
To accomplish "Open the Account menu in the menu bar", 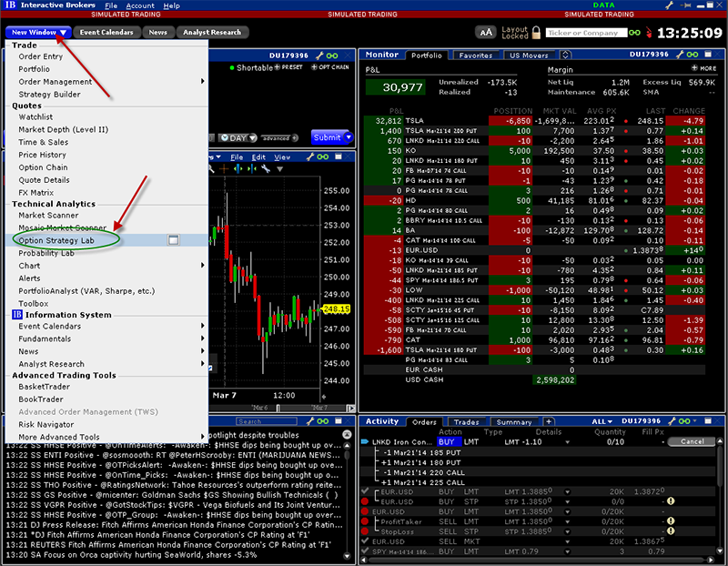I will pyautogui.click(x=140, y=5).
